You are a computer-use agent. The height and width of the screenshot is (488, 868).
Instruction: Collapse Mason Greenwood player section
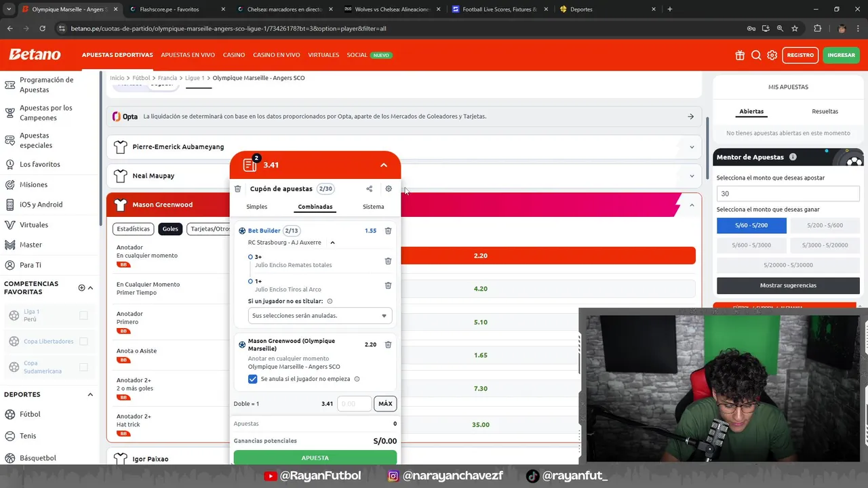pos(692,205)
